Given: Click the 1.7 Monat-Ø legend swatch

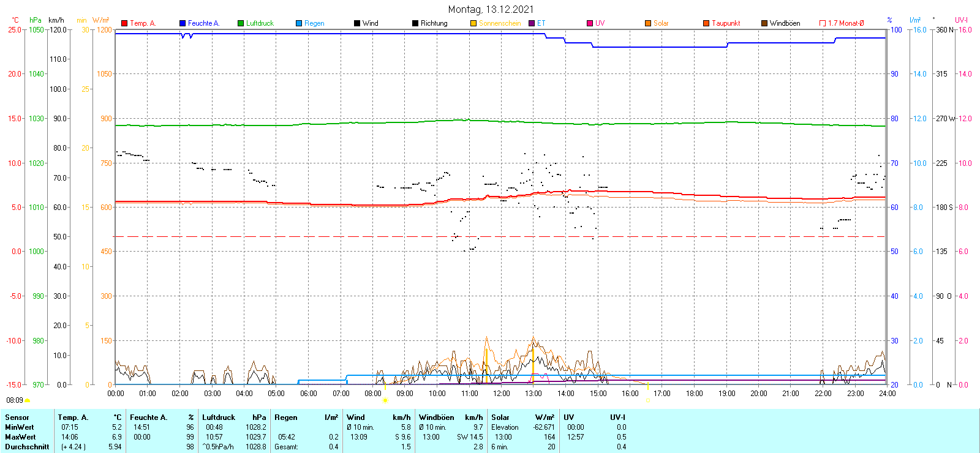Looking at the screenshot, I should [823, 23].
